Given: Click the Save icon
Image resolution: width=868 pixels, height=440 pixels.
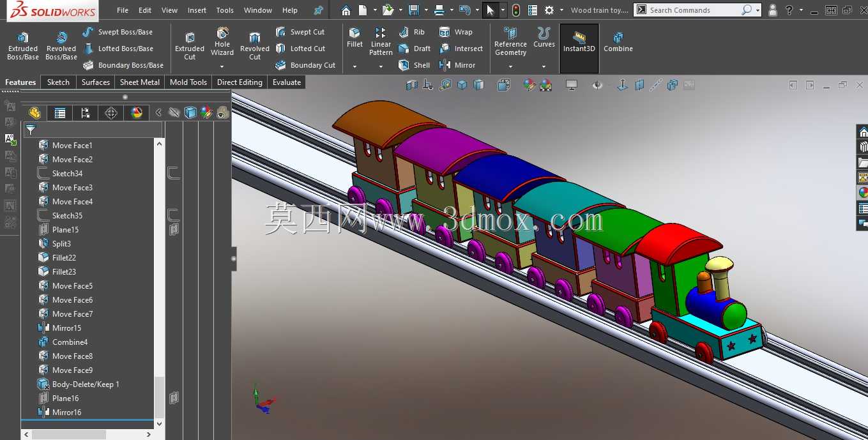Looking at the screenshot, I should click(413, 10).
